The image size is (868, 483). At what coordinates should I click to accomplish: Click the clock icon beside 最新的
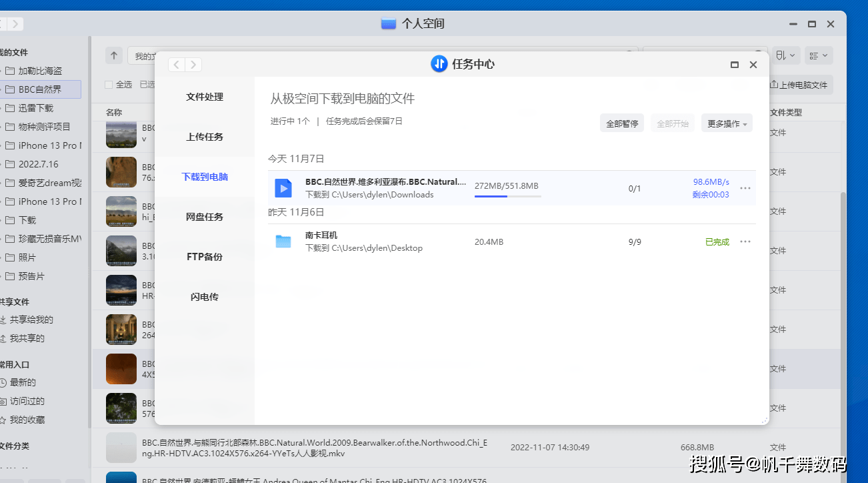tap(3, 383)
